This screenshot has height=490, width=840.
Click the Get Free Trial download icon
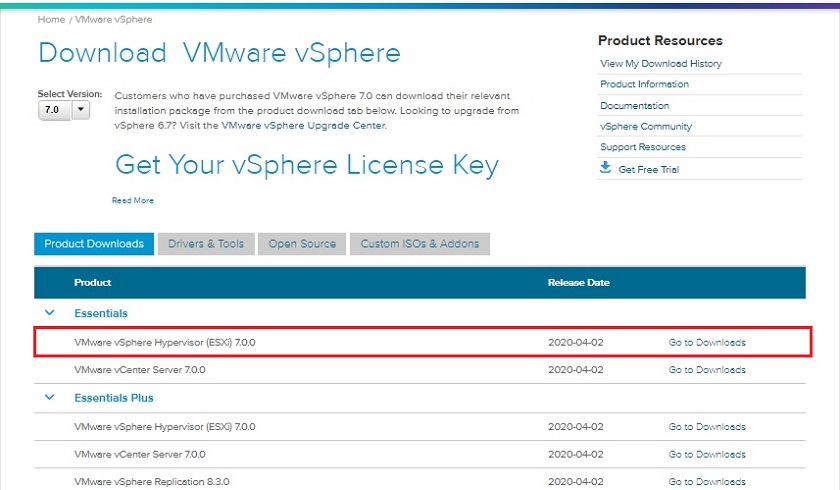click(x=605, y=168)
